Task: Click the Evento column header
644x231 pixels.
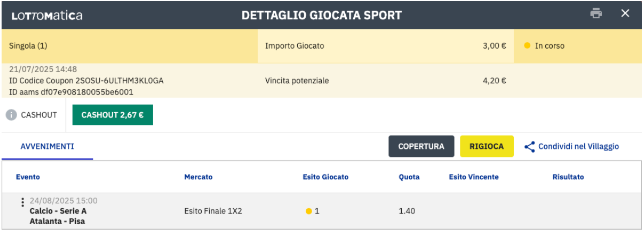Action: (x=28, y=177)
